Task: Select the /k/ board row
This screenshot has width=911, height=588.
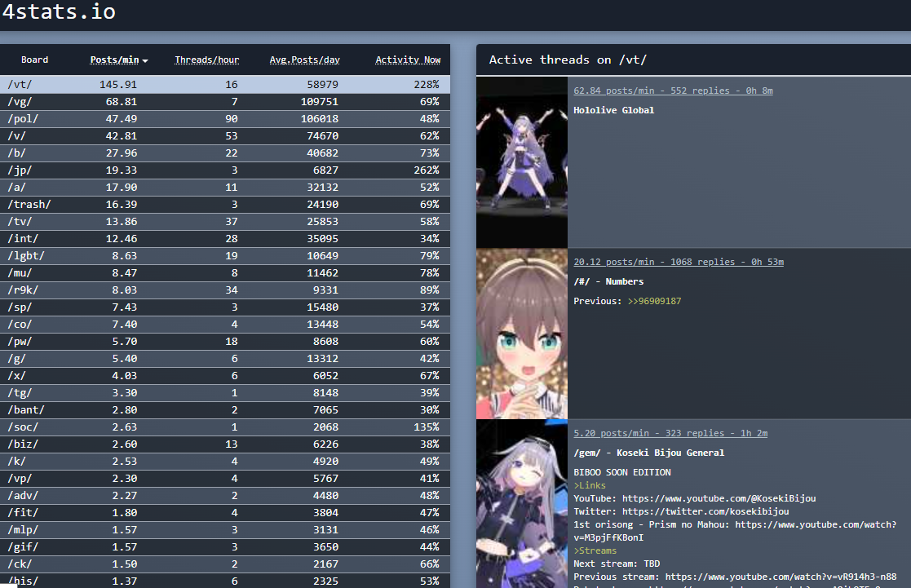Action: (x=225, y=462)
